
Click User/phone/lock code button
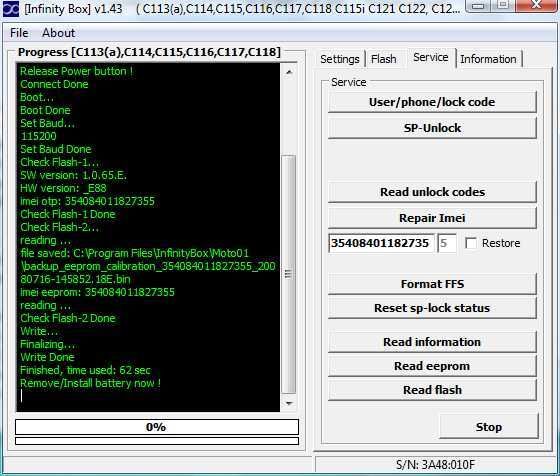(432, 102)
